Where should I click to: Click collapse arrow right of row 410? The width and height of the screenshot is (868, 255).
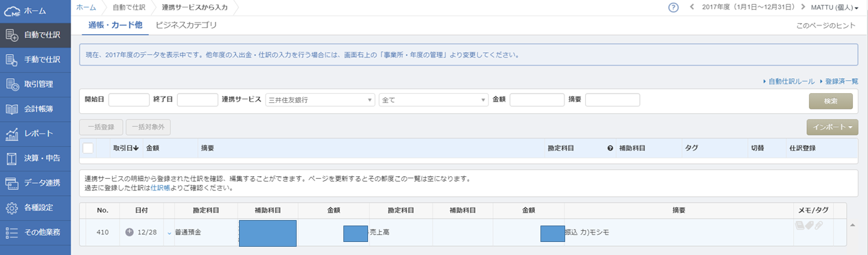(854, 225)
